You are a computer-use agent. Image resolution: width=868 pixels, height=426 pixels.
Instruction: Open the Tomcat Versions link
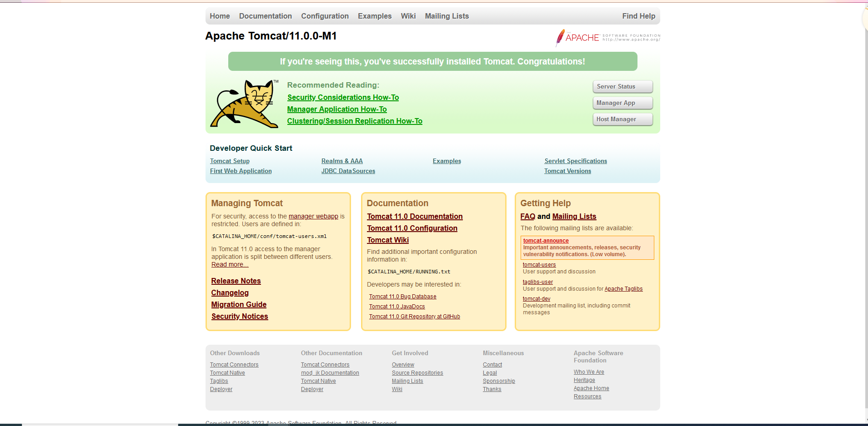pyautogui.click(x=567, y=171)
